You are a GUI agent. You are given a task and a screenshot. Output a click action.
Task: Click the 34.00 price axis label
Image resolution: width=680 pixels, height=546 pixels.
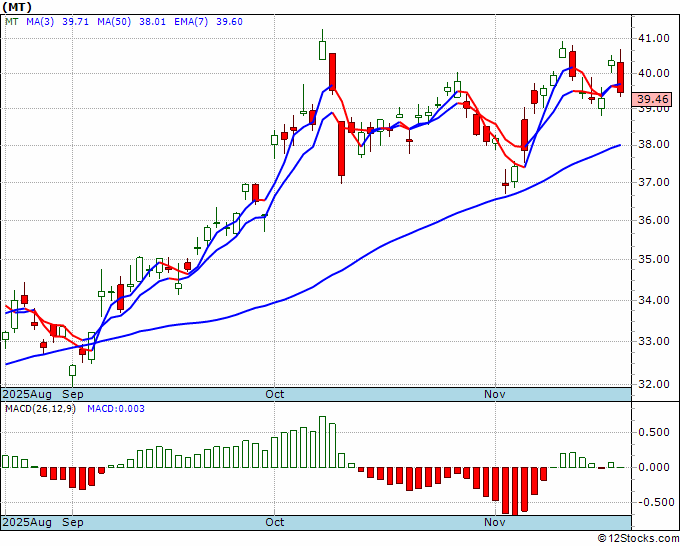click(654, 300)
